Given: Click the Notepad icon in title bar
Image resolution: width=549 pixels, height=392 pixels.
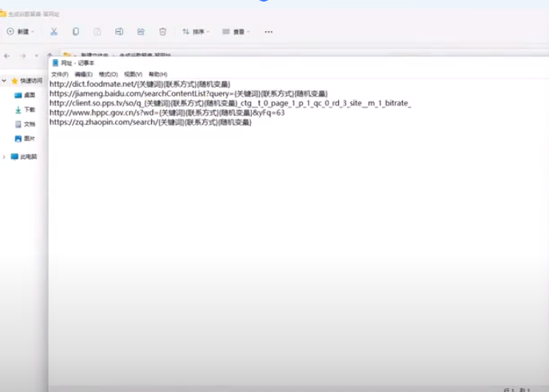Looking at the screenshot, I should click(55, 63).
